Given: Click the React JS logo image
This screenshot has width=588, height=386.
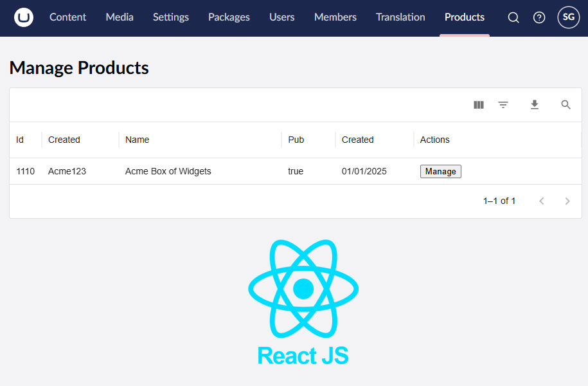Looking at the screenshot, I should click(303, 302).
